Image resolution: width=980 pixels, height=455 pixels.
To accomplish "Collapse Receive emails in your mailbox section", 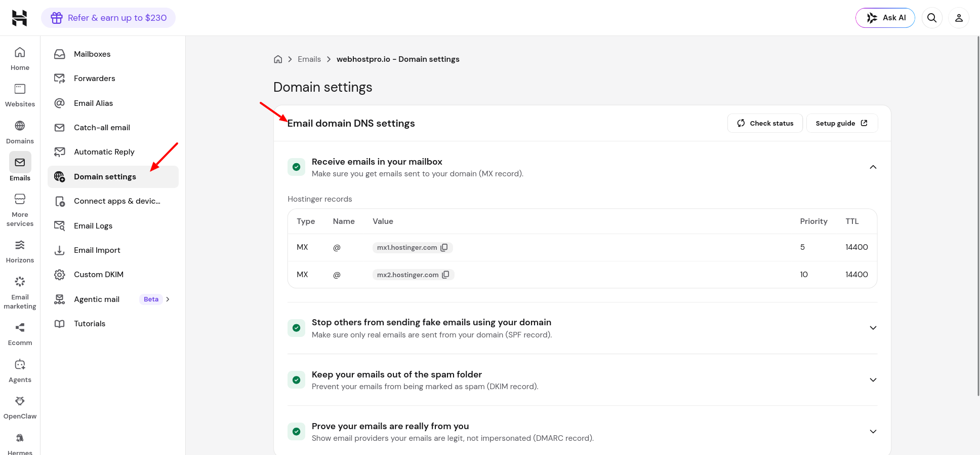I will (873, 167).
